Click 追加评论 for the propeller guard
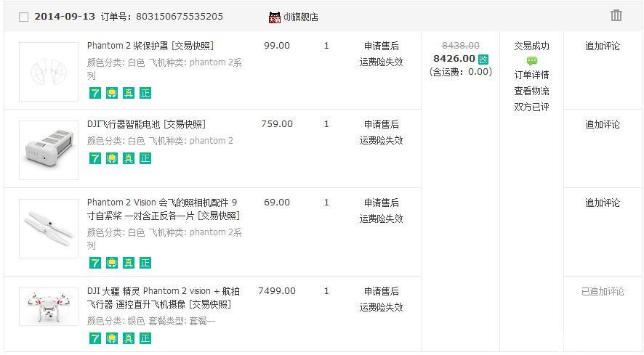This screenshot has height=355, width=644. [x=603, y=46]
